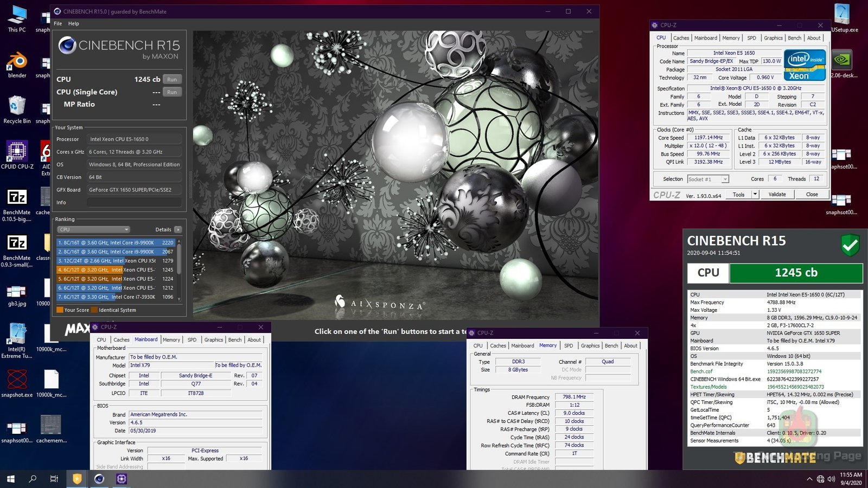Run the CPU Single Core test

[172, 92]
